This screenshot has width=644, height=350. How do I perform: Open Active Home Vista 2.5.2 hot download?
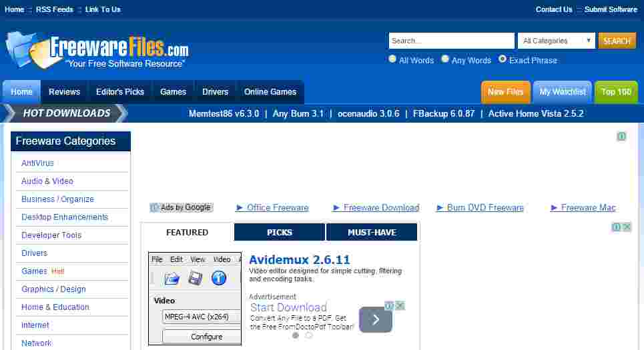536,113
